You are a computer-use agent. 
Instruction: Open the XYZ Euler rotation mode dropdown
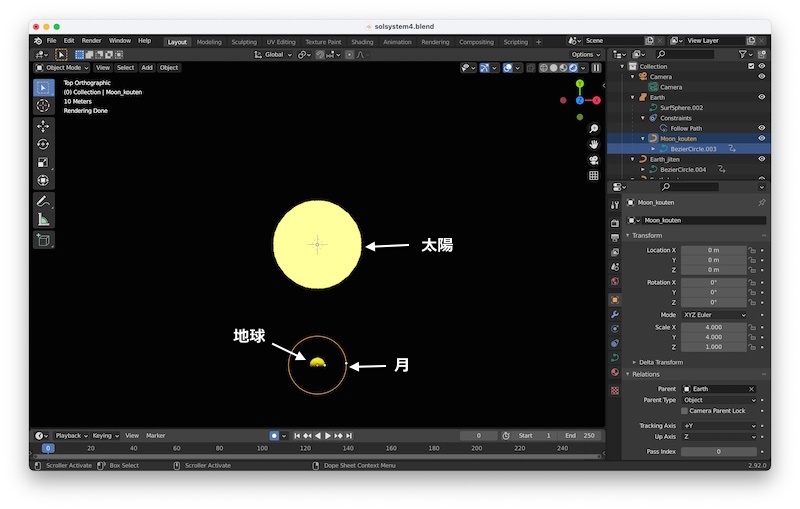pos(714,315)
